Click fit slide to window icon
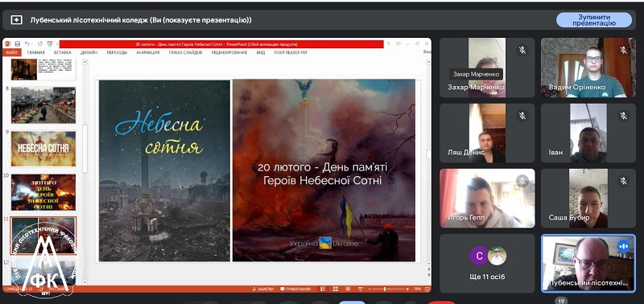This screenshot has height=304, width=644. pyautogui.click(x=427, y=290)
